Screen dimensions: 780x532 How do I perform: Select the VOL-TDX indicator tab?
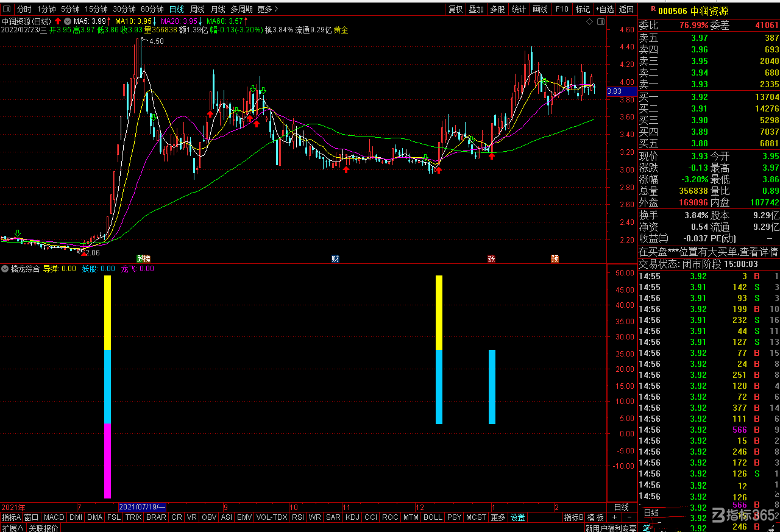point(272,517)
